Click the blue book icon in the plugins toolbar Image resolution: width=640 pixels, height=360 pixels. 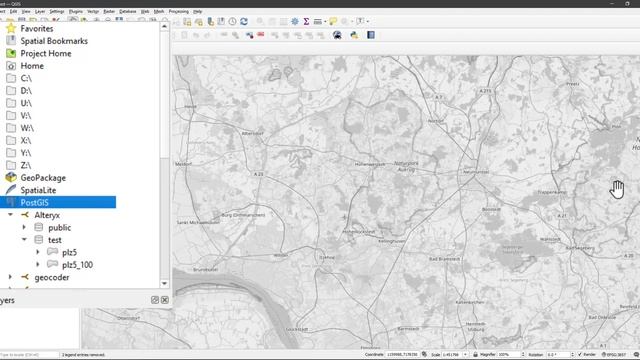tap(371, 35)
